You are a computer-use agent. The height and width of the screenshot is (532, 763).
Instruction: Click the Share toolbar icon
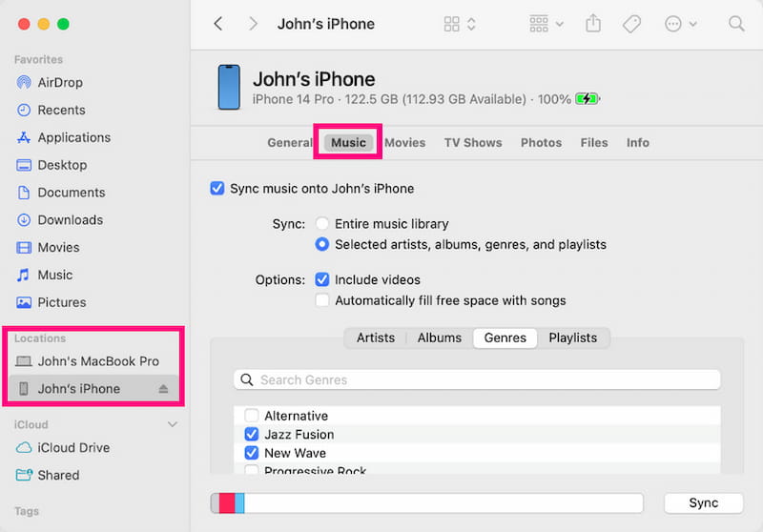(x=592, y=23)
